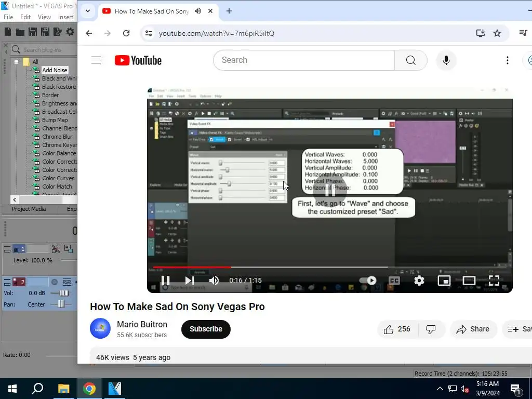Screen dimensions: 532x399
Task: Click the New project icon in VEGAS toolbar
Action: point(8,32)
